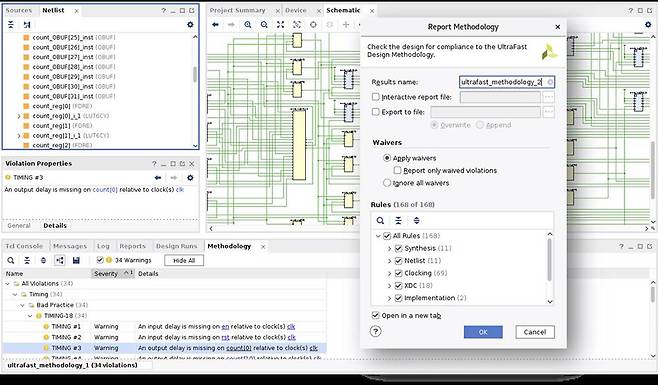658x385 pixels.
Task: Save methodology report icon
Action: (x=76, y=260)
